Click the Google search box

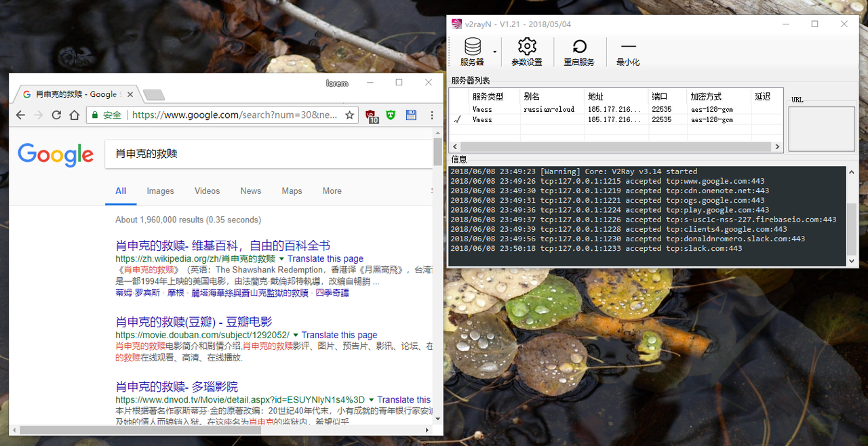268,154
